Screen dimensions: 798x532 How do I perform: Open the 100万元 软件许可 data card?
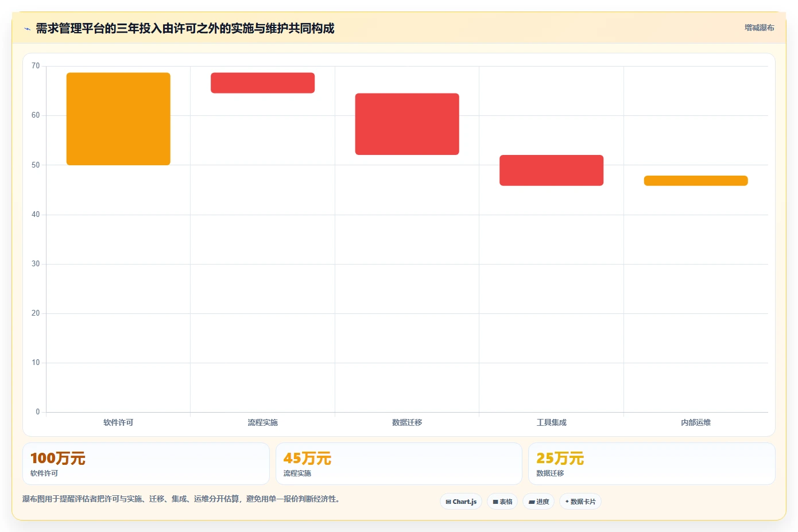[146, 464]
